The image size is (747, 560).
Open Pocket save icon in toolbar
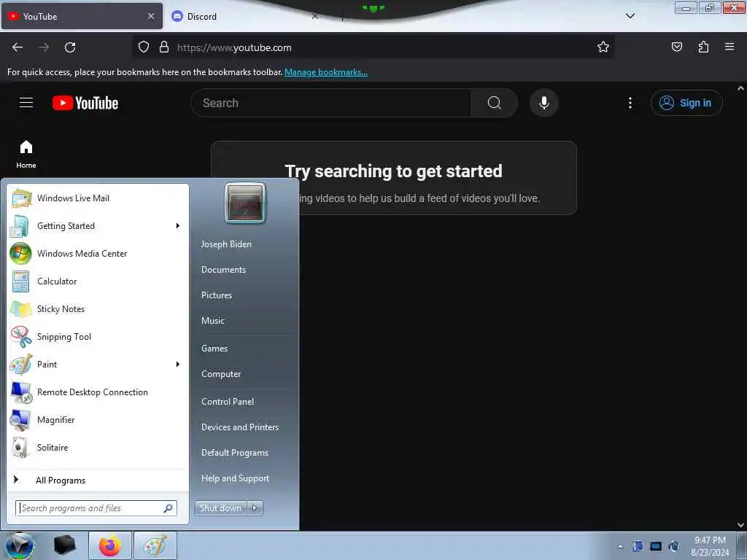pyautogui.click(x=676, y=47)
